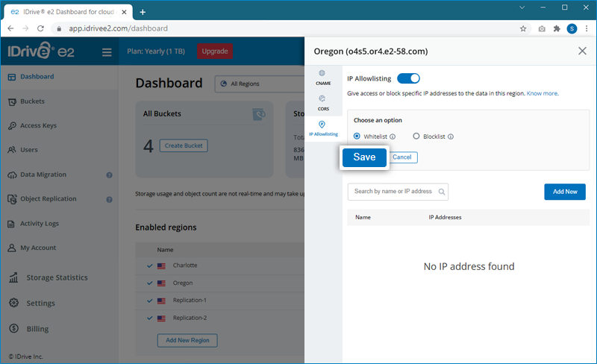
Task: Click the Cancel button
Action: click(x=402, y=157)
